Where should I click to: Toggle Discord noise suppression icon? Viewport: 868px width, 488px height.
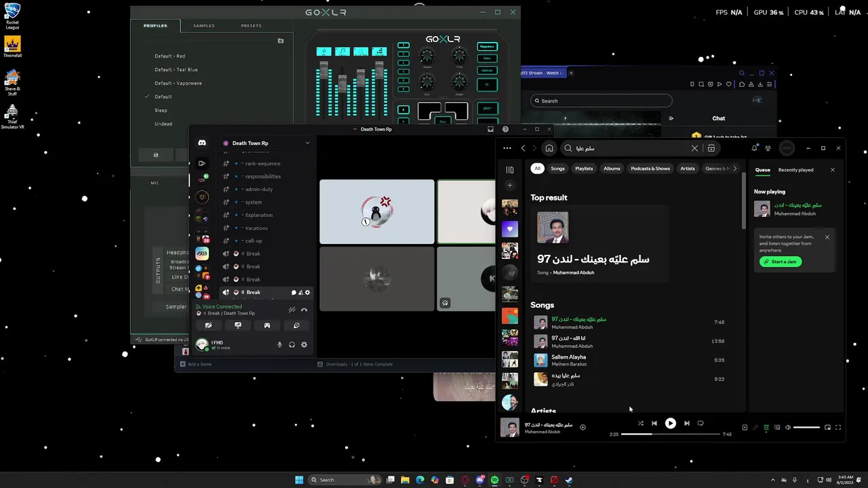click(x=292, y=310)
